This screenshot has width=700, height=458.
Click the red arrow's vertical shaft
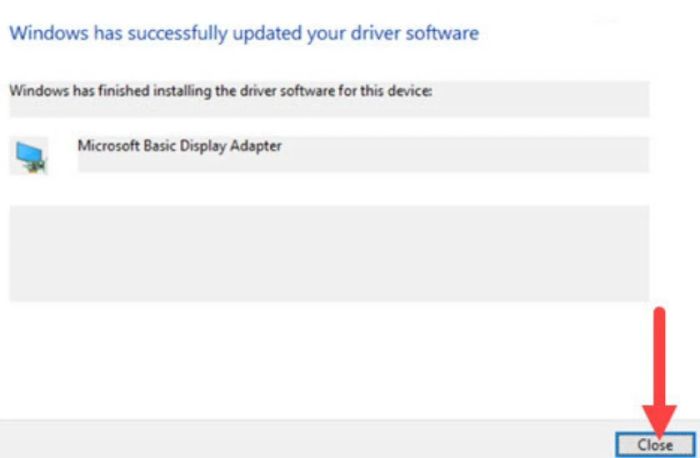point(659,356)
